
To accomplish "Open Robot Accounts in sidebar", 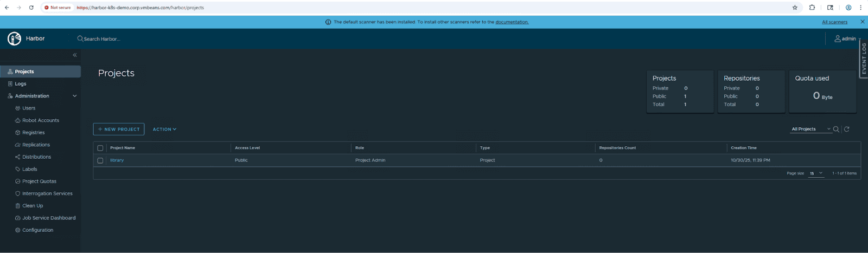I will 41,120.
